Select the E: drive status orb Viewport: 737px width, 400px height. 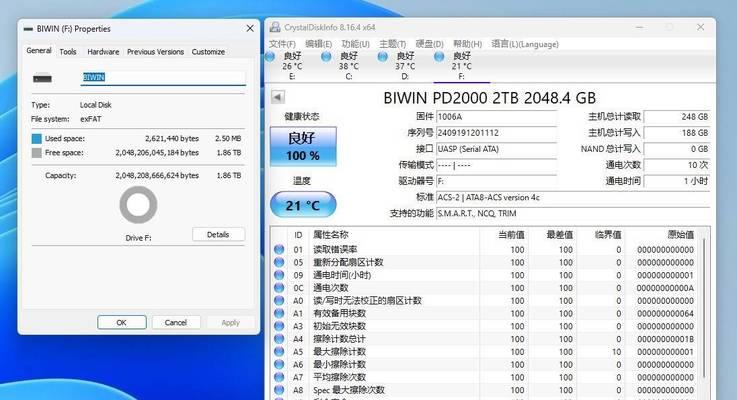pos(270,57)
